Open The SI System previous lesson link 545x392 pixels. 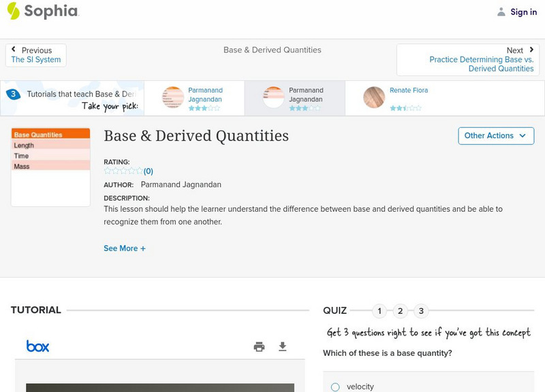36,60
